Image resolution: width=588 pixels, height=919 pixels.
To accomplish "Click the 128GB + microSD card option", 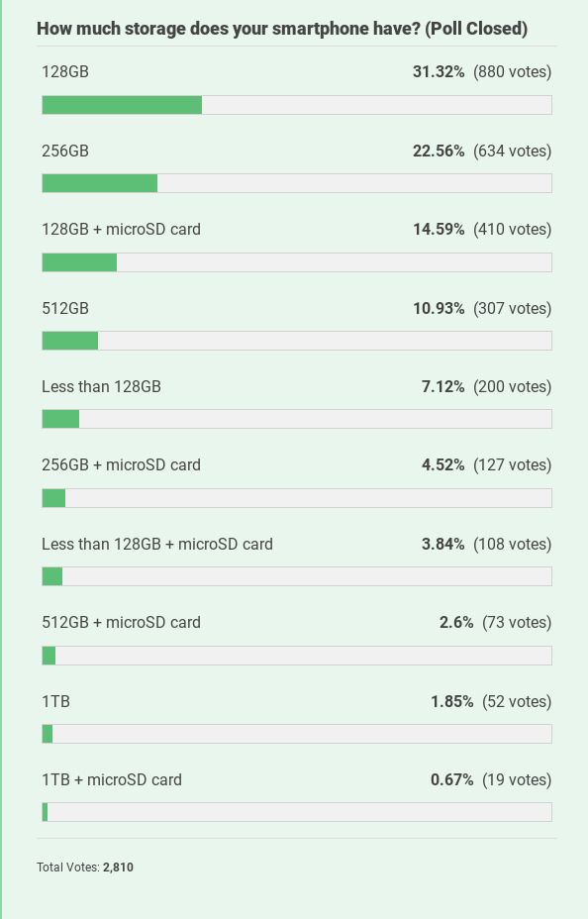I will [121, 229].
